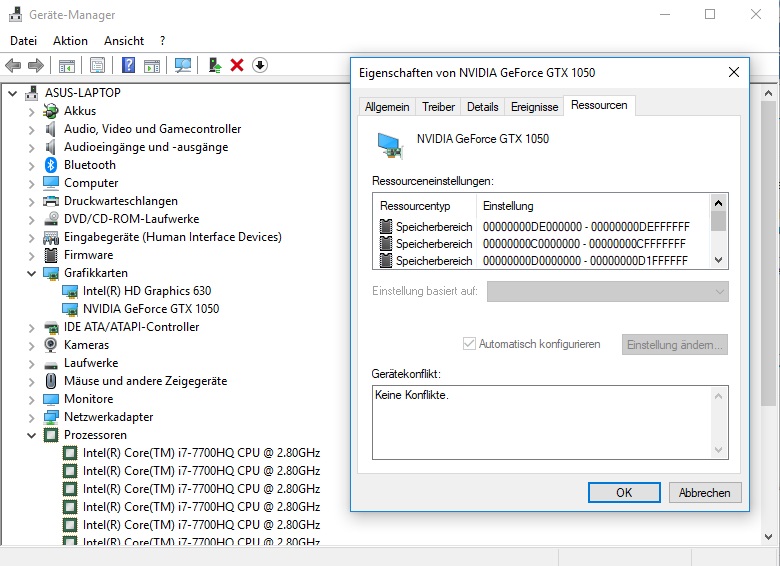Expand the Bluetooth category

pyautogui.click(x=31, y=165)
